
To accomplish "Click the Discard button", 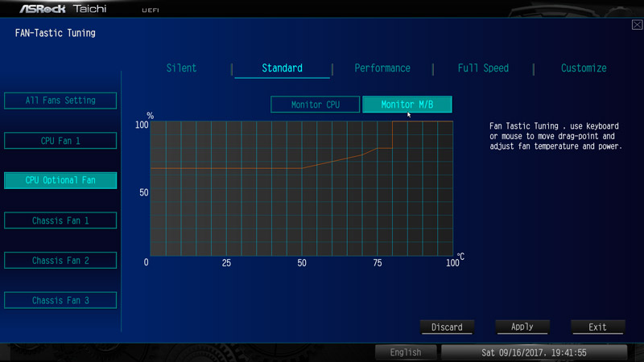I will click(x=447, y=327).
